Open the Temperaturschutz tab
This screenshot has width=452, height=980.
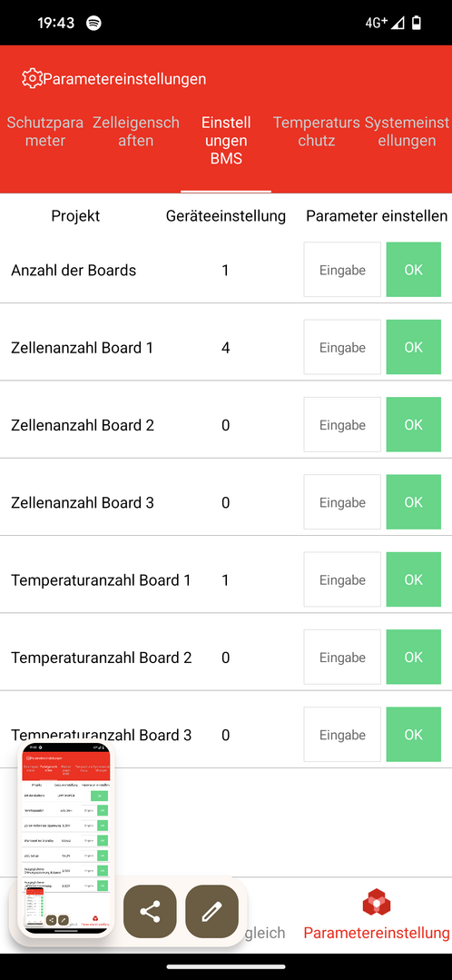pos(317,132)
